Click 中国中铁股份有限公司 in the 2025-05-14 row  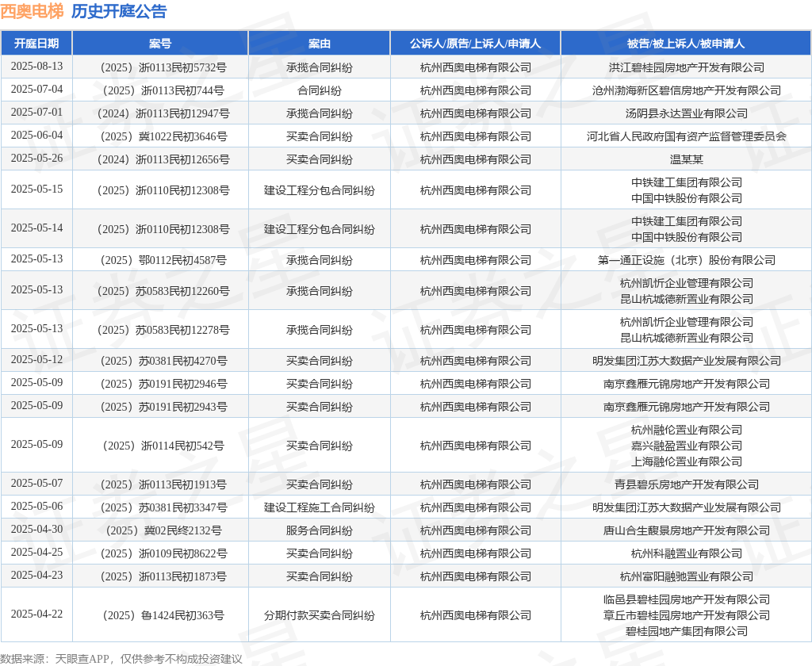pyautogui.click(x=686, y=237)
